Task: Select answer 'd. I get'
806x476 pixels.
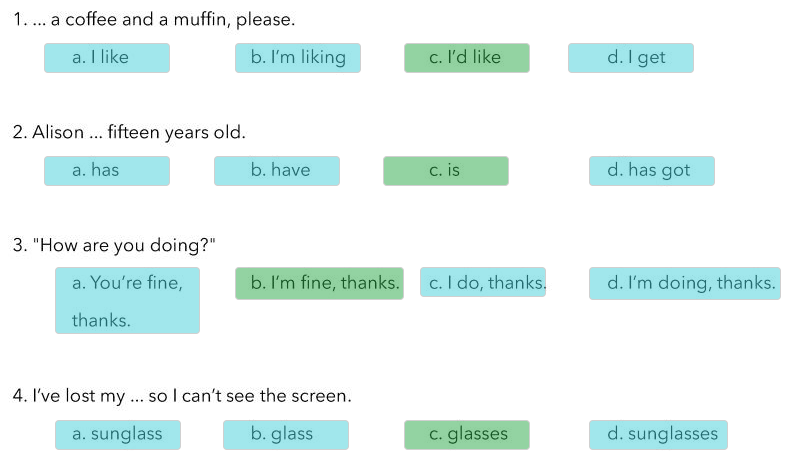Action: tap(631, 58)
